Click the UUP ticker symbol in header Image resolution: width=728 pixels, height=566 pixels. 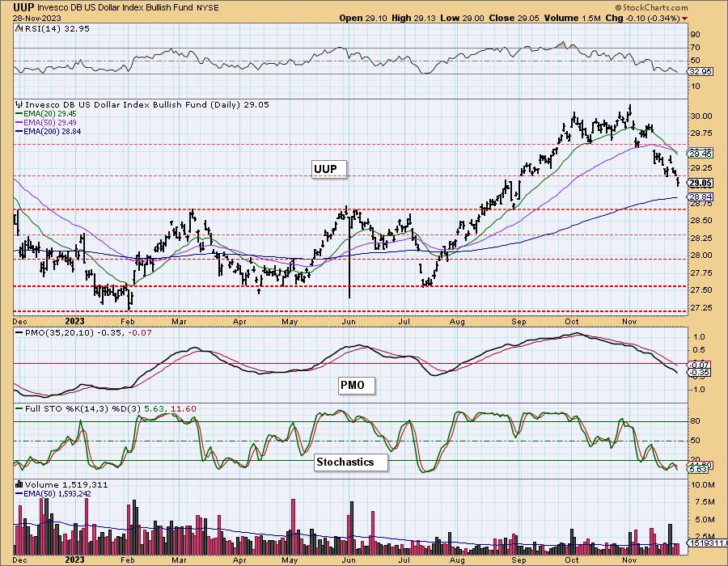pyautogui.click(x=23, y=7)
